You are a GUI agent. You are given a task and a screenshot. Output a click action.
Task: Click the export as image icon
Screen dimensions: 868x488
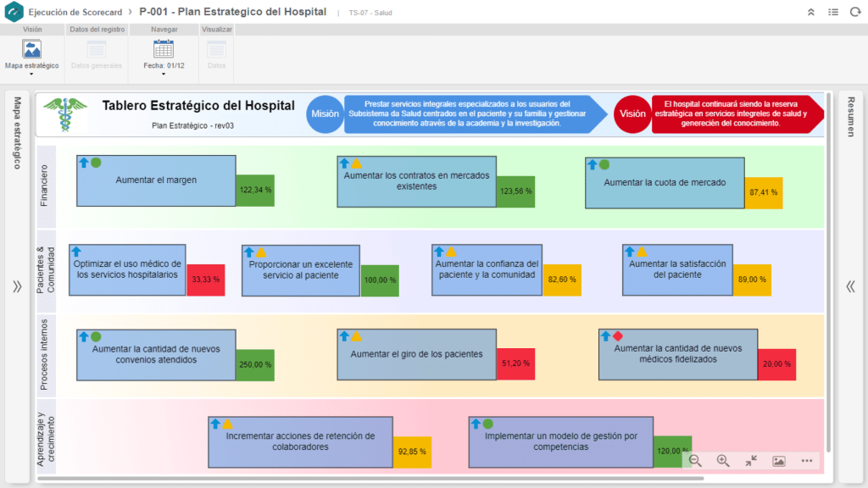click(779, 461)
